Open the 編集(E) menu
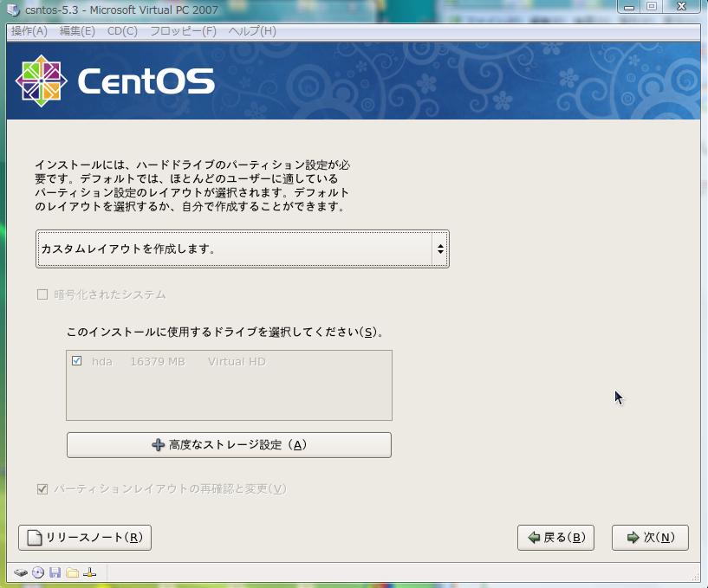This screenshot has height=588, width=708. (77, 31)
